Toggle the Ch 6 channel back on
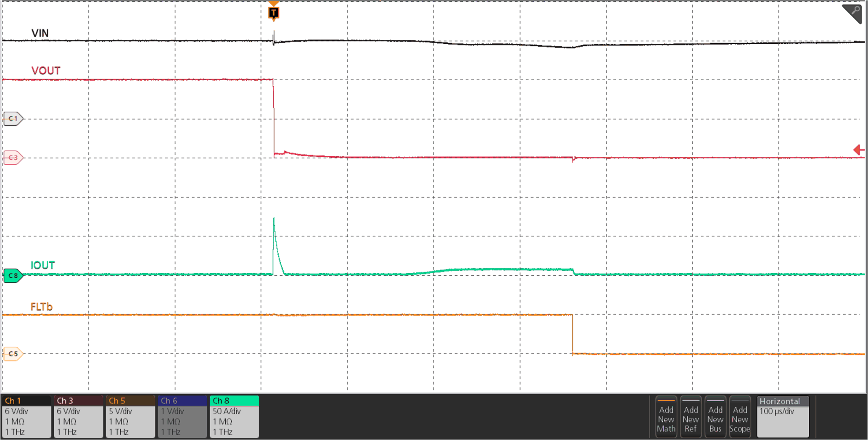 pos(182,401)
